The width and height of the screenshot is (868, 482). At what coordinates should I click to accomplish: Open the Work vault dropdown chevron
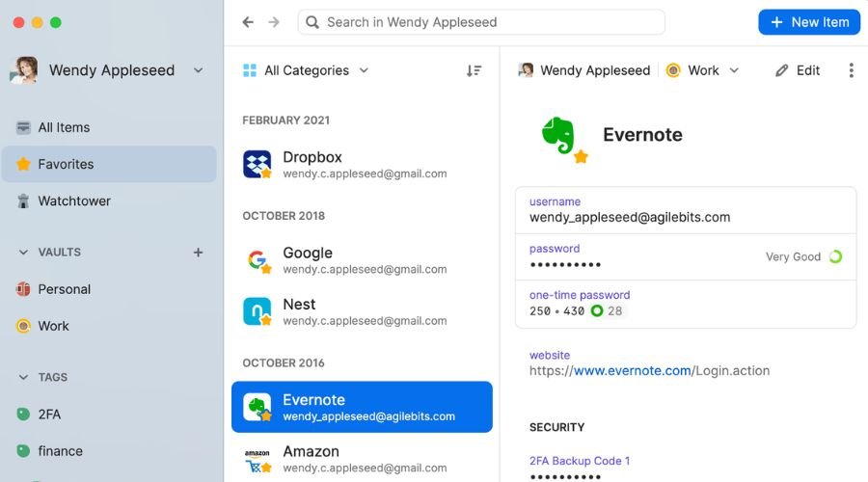tap(734, 70)
